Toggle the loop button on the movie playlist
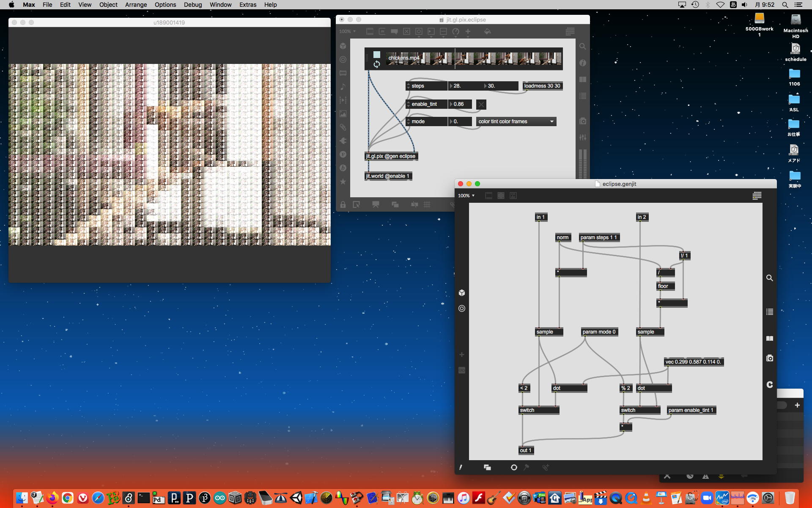Screen dimensions: 812x508 coord(377,64)
